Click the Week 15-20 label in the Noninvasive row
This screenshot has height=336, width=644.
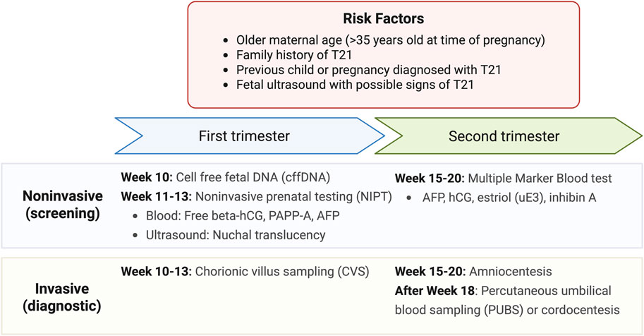427,177
